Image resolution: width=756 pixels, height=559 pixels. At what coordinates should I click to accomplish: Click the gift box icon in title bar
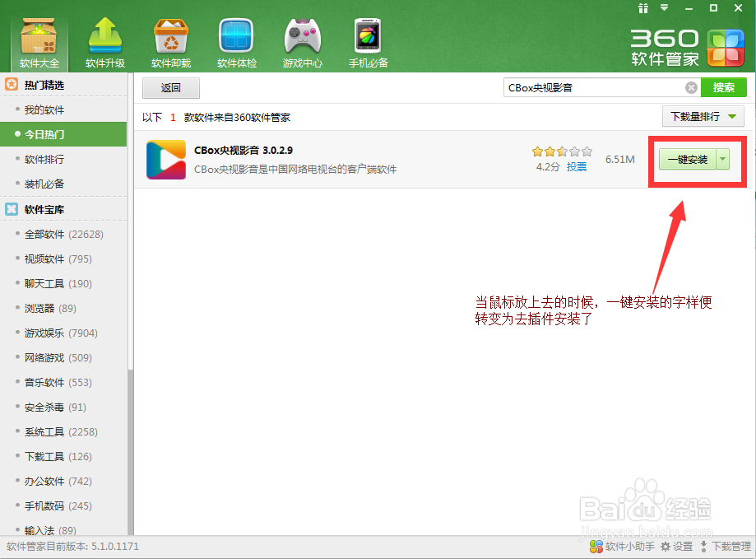[x=643, y=8]
